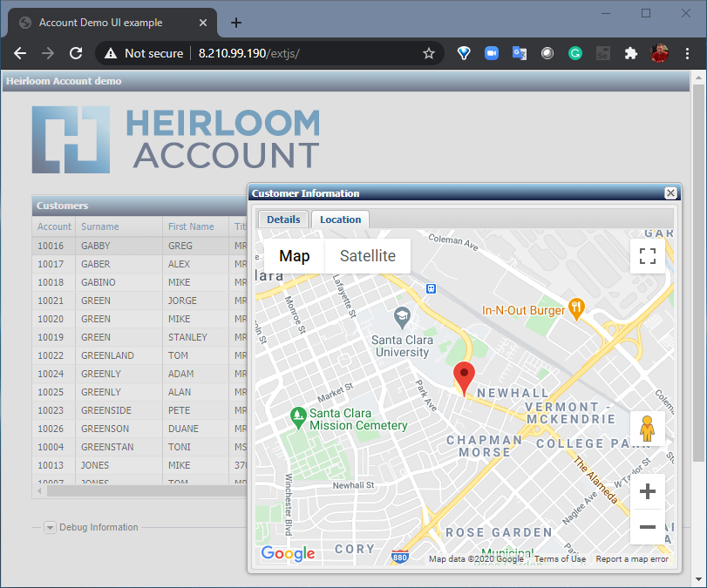
Task: Sort by the Surname column header
Action: tap(119, 226)
